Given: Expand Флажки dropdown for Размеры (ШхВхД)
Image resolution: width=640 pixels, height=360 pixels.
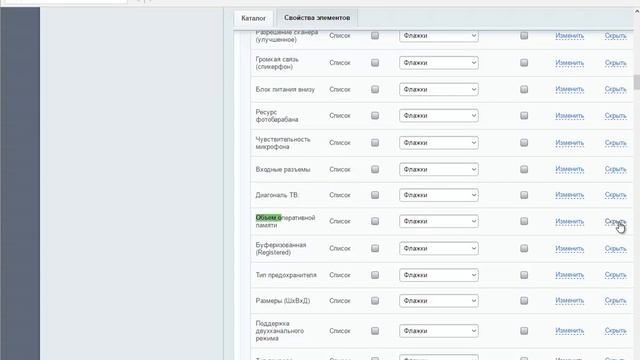Looking at the screenshot, I should pyautogui.click(x=439, y=301).
